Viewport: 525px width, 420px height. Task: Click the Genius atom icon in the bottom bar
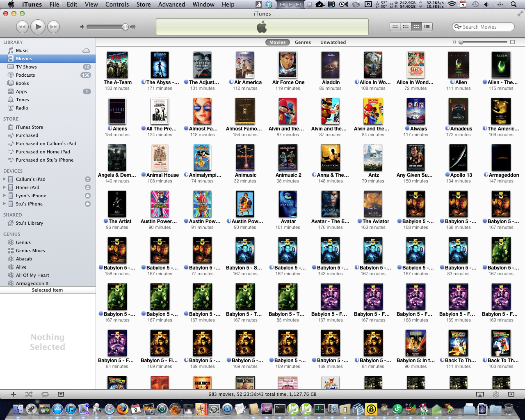495,394
